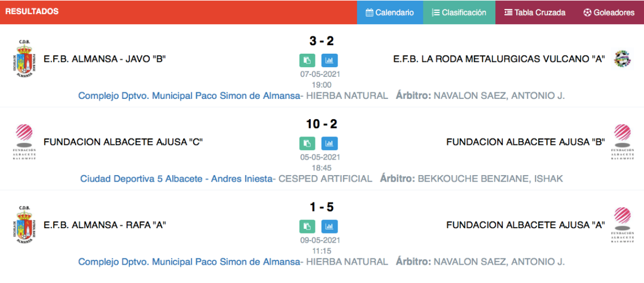Click La Roda Metalurgicas Vulcano team logo

click(623, 59)
